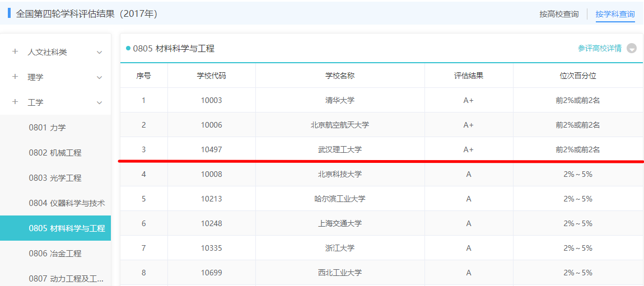
Task: Click the A+ result for 清华大学
Action: coord(469,100)
